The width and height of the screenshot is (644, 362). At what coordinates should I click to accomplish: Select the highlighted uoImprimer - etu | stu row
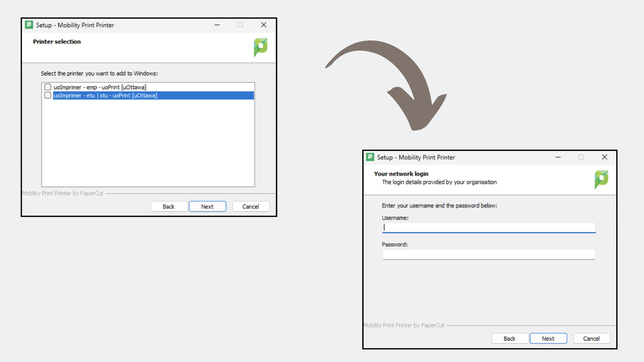(153, 96)
